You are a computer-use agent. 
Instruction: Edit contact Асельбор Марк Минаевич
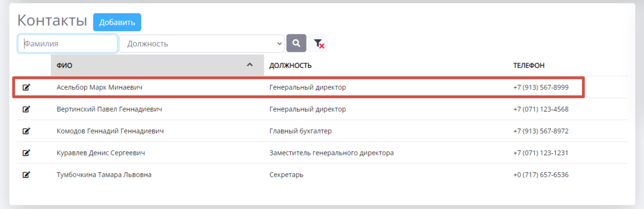coord(27,87)
